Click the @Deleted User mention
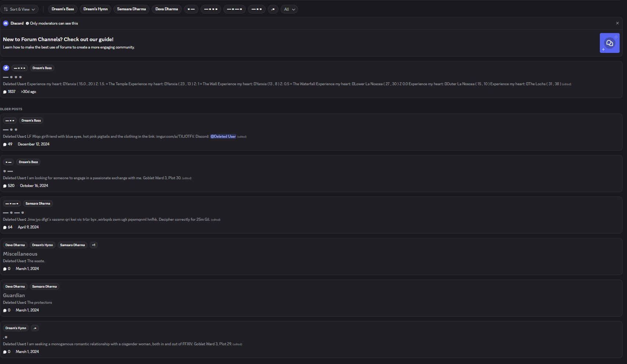The width and height of the screenshot is (627, 364). tap(223, 137)
